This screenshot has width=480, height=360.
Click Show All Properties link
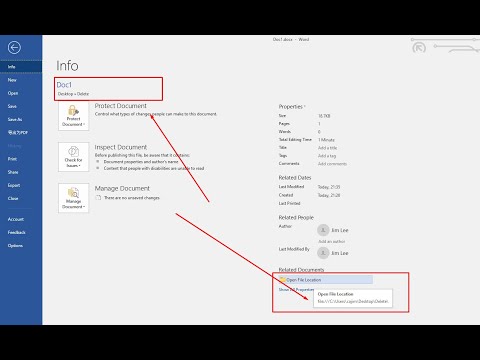point(296,290)
